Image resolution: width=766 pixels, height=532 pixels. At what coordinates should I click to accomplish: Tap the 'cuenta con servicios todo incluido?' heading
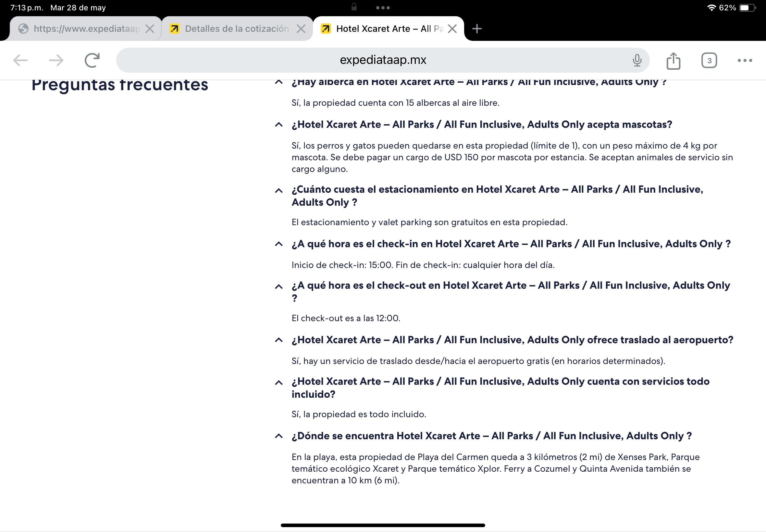(500, 388)
